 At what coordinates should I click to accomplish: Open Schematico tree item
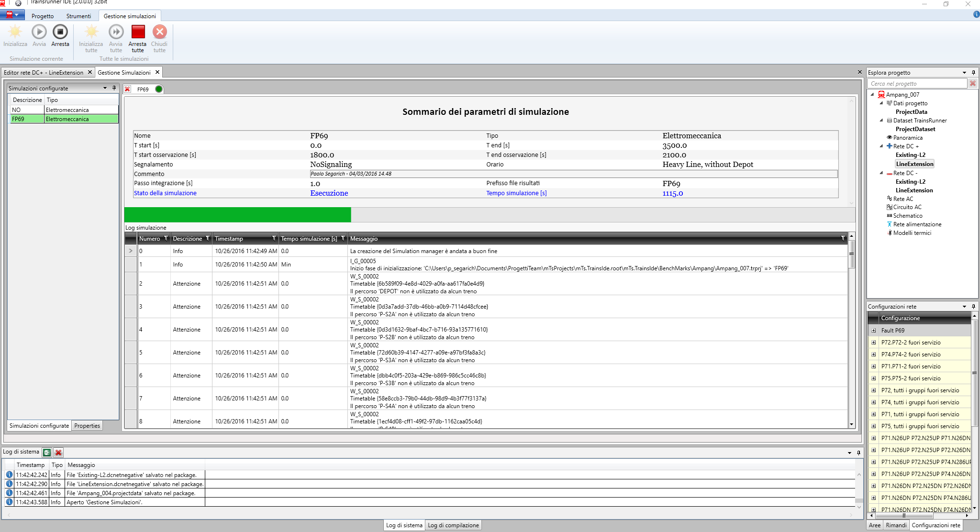[x=908, y=216]
